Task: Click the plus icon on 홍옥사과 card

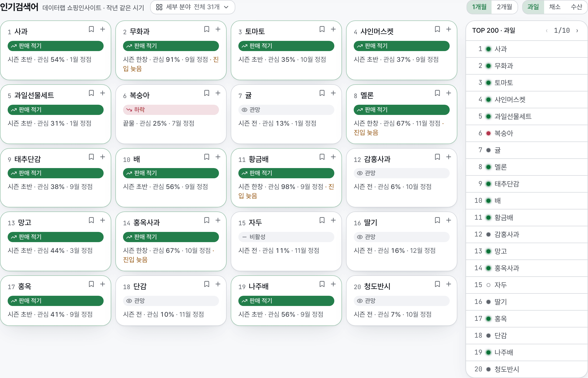Action: [x=218, y=220]
